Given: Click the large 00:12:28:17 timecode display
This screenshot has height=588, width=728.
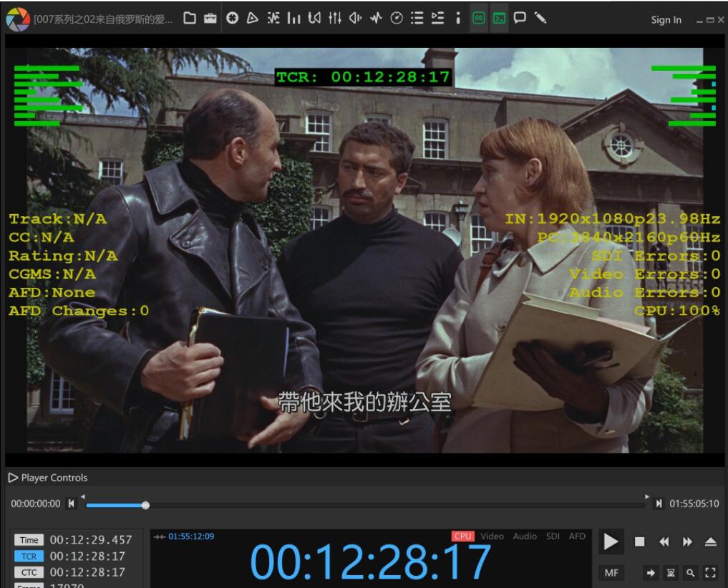Looking at the screenshot, I should (370, 562).
